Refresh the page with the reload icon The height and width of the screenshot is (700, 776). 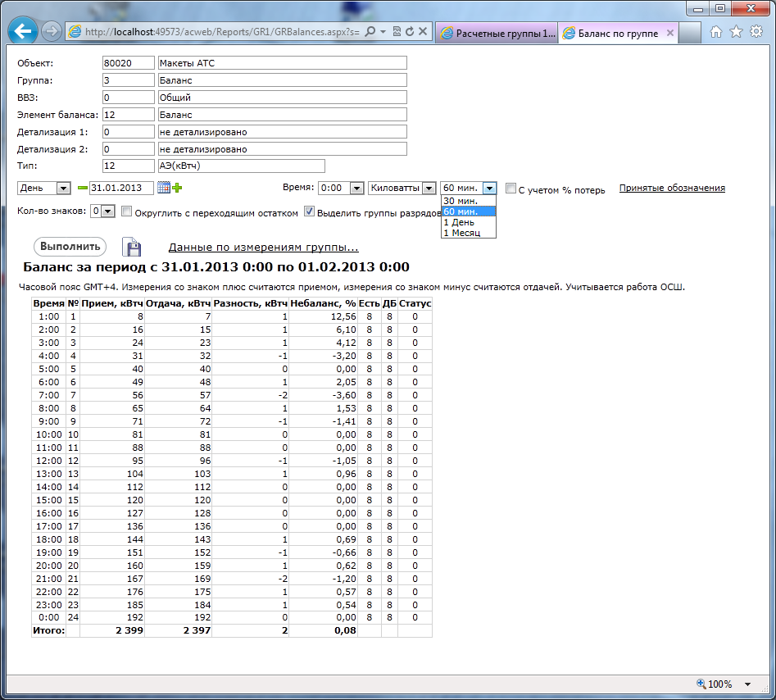pos(409,32)
